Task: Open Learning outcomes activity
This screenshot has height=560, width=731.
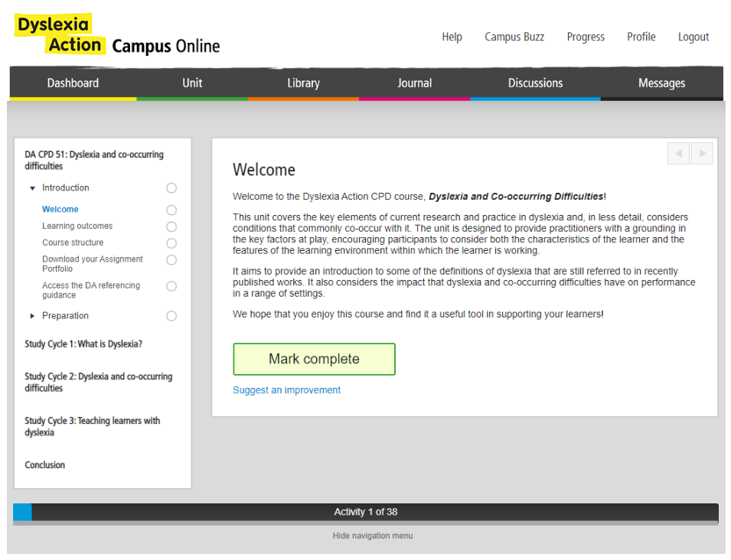Action: (x=77, y=226)
